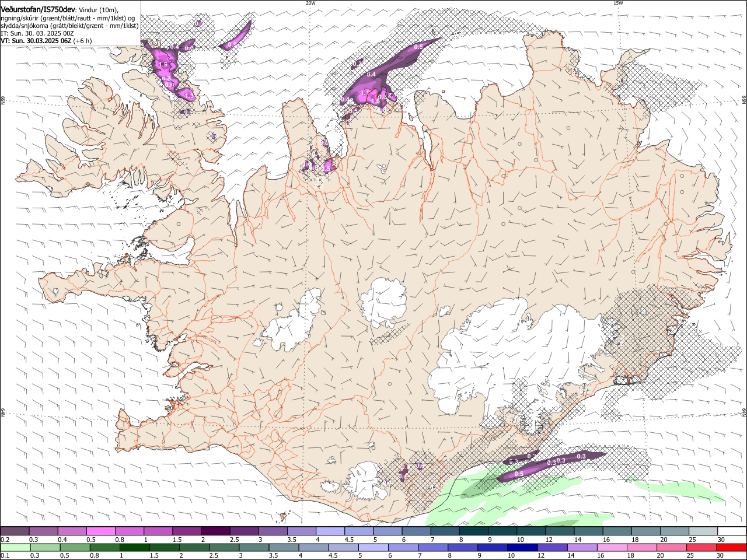Click the 0.2 label on the snow scale
This screenshot has width=747, height=560.
(5, 540)
